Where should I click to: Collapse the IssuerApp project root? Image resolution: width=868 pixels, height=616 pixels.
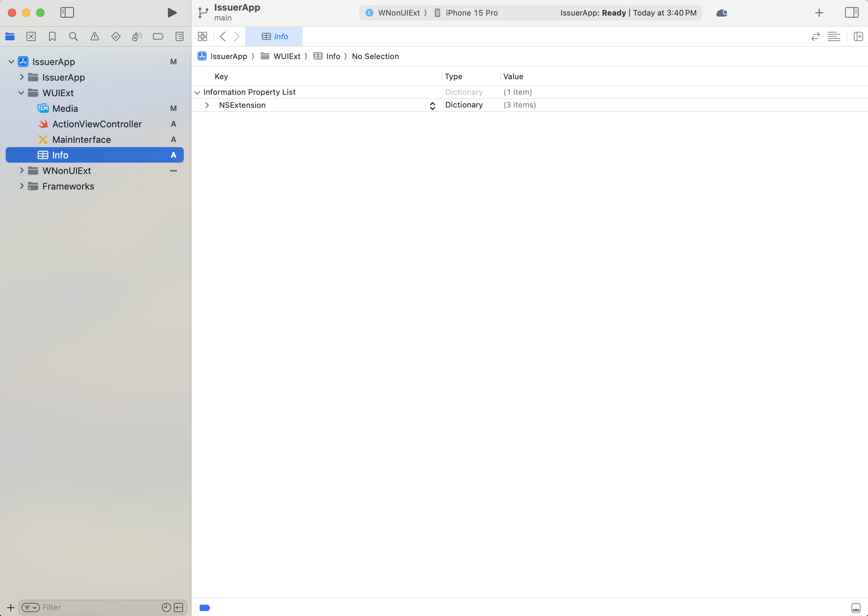11,62
